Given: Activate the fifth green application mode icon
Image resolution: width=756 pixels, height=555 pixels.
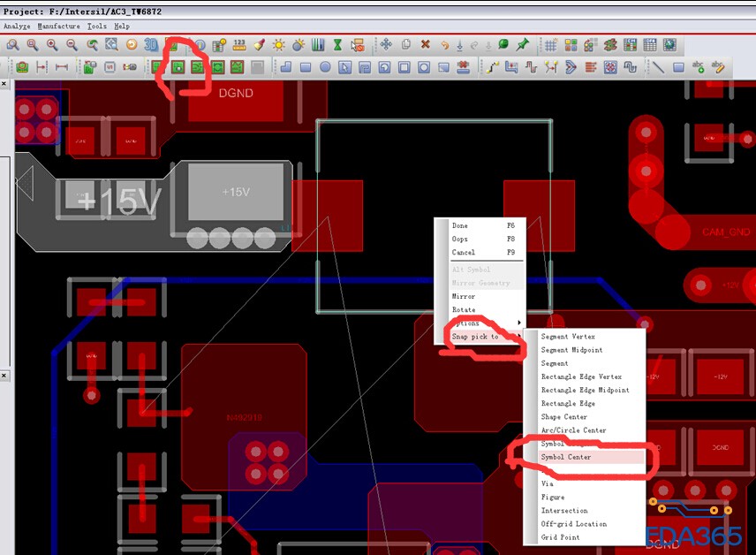Looking at the screenshot, I should (238, 67).
